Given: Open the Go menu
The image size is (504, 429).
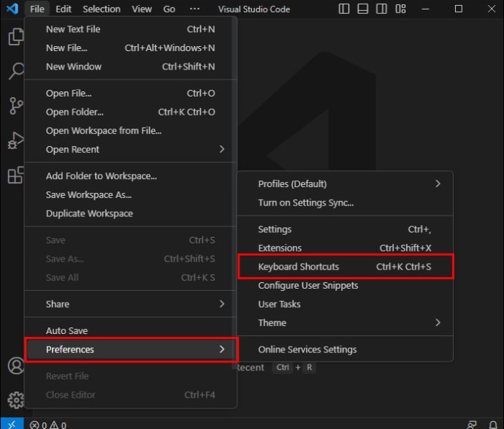Looking at the screenshot, I should click(169, 9).
